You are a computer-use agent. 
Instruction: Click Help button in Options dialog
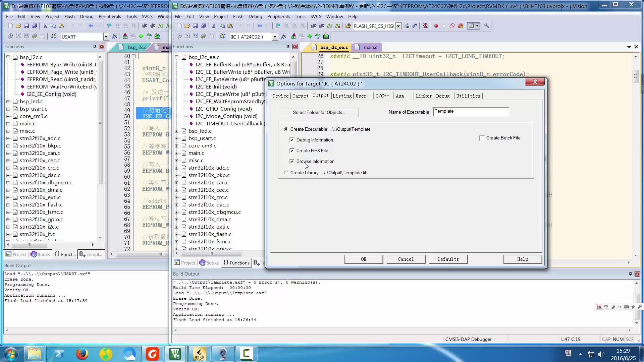(x=523, y=259)
